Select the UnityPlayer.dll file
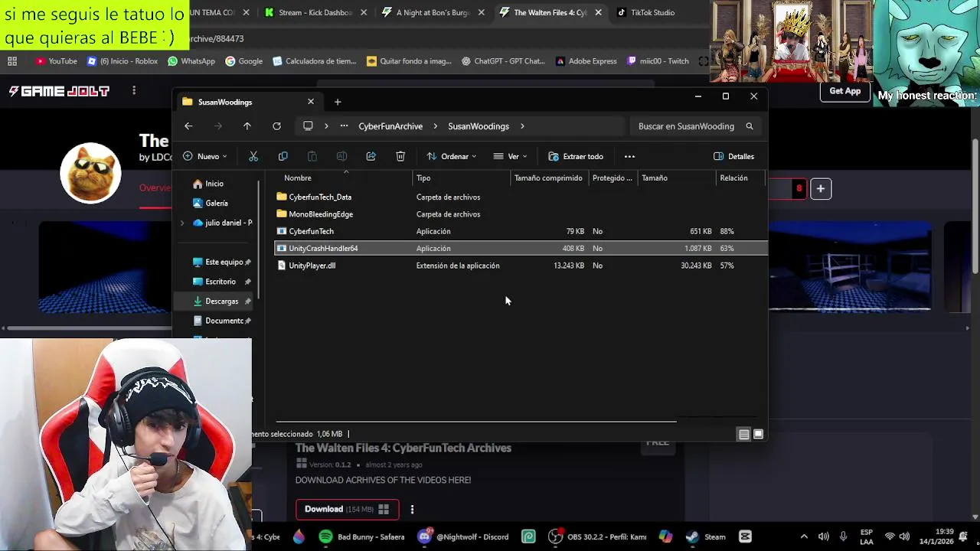The width and height of the screenshot is (980, 551). coord(306,266)
